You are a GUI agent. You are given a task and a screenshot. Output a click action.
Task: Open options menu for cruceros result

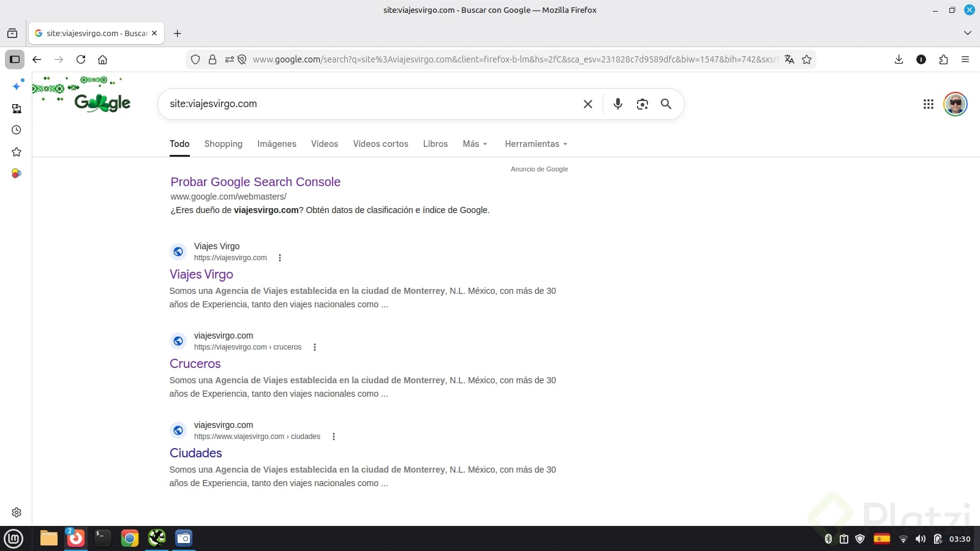click(x=315, y=347)
